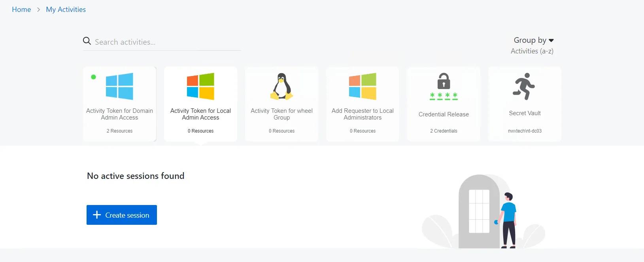Screen dimensions: 644x262
Task: Select Activity Token for wheel Group title
Action: 281,114
